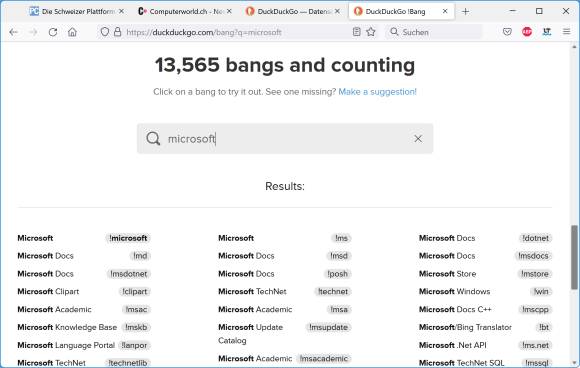
Task: Click the page vertical scrollbar thumb
Action: (x=574, y=257)
